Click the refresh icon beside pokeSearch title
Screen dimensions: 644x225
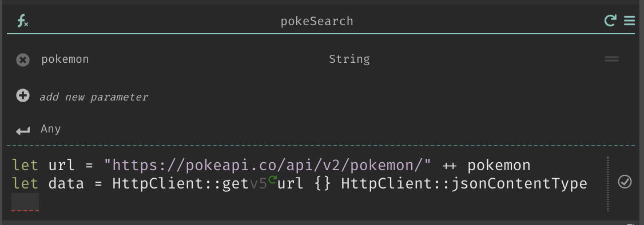(610, 21)
